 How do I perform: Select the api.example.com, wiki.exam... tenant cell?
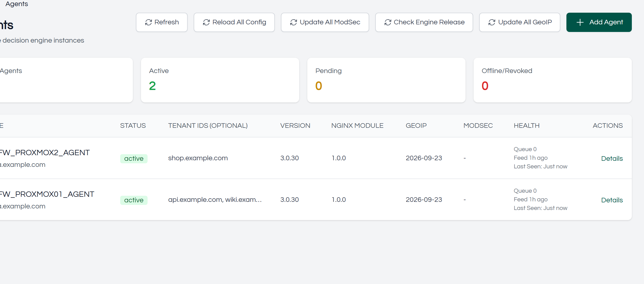coord(215,200)
